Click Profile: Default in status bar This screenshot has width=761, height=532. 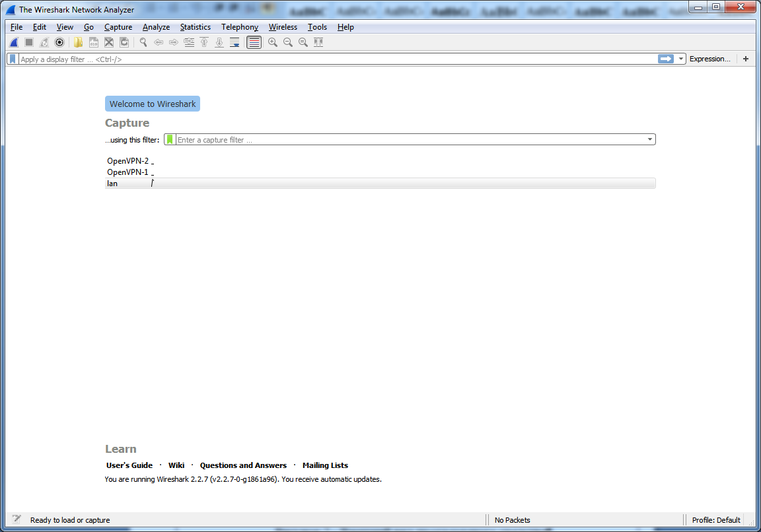coord(716,520)
